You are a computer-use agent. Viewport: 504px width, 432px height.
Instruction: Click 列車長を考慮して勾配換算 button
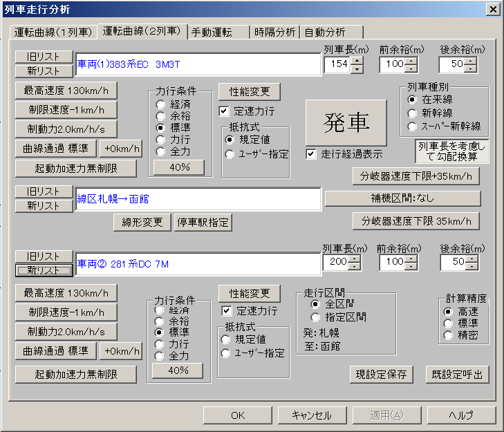(451, 151)
